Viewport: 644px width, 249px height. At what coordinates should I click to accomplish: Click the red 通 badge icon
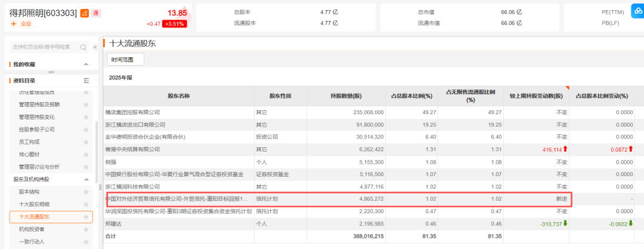97,13
